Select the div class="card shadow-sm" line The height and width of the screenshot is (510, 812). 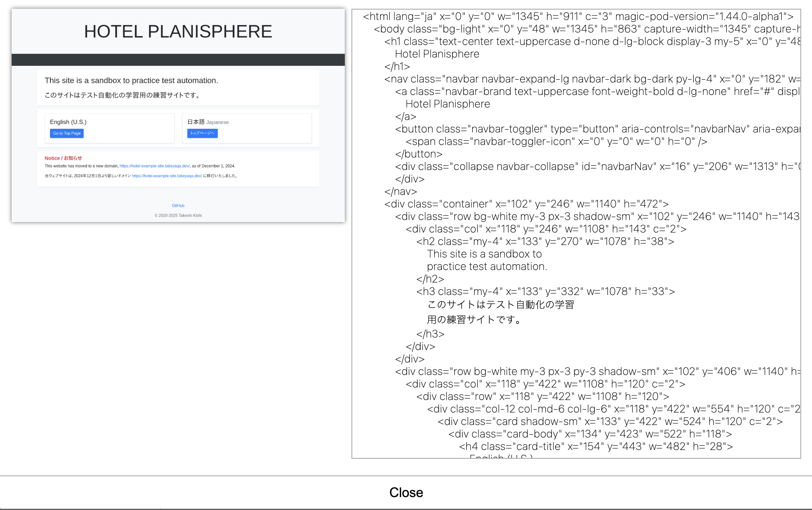tap(610, 421)
